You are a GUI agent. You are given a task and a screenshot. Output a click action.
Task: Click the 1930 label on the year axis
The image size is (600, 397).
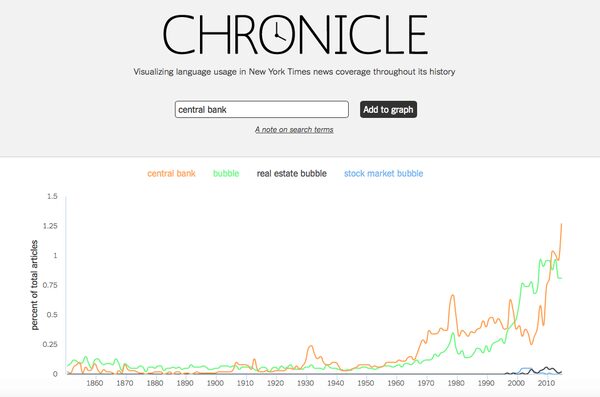(305, 383)
